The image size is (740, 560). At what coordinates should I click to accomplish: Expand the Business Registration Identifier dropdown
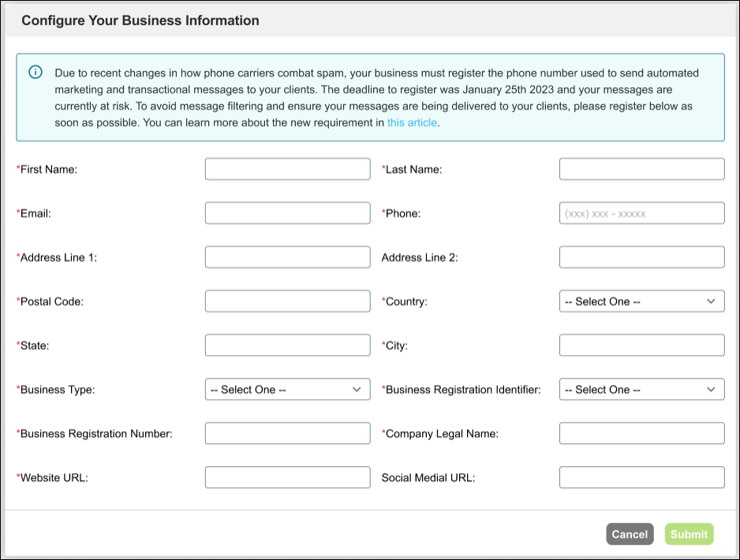click(x=641, y=389)
